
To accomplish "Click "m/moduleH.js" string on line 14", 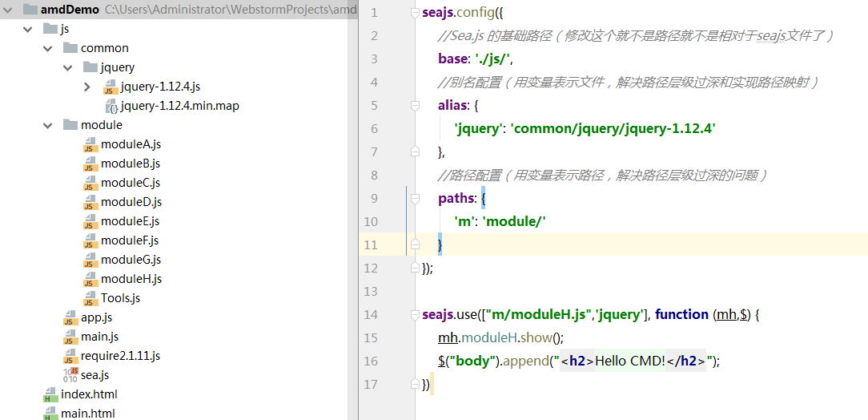I will tap(537, 315).
